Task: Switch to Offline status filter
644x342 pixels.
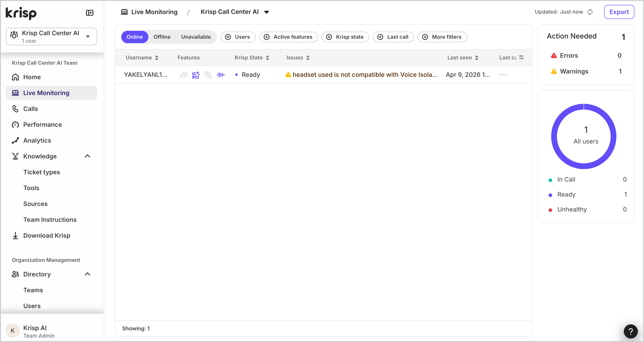Action: [x=162, y=37]
